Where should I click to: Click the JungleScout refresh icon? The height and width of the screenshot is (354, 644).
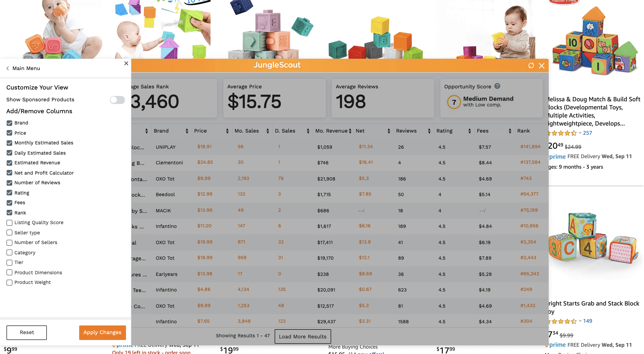pyautogui.click(x=531, y=65)
